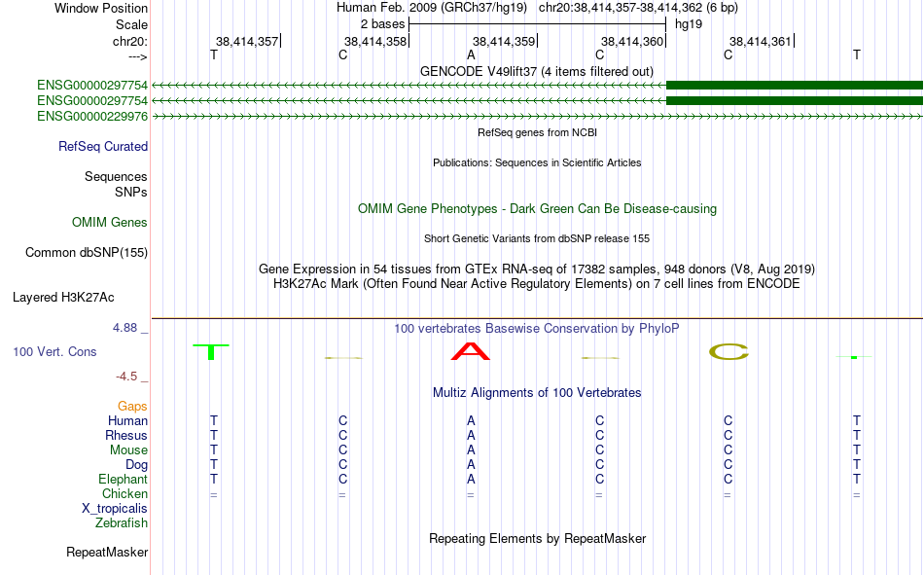Select the Dog alignment row label
This screenshot has height=575, width=924.
[x=137, y=465]
